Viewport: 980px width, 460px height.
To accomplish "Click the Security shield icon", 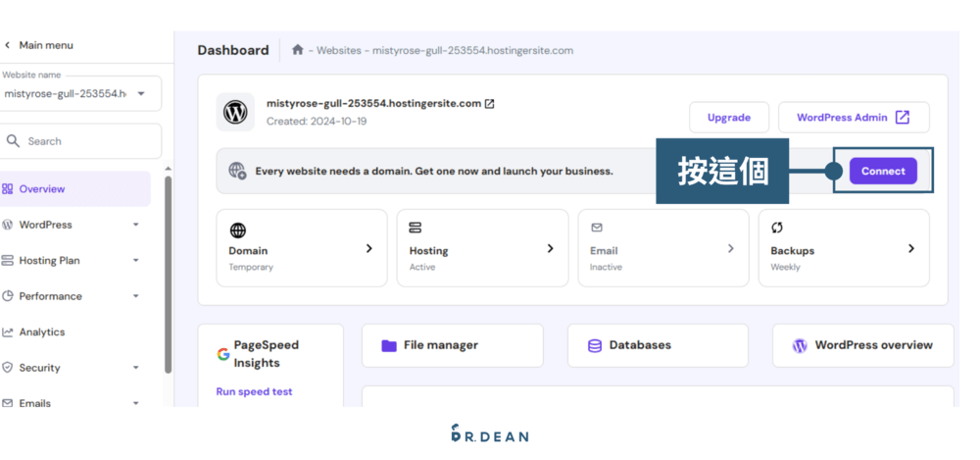I will pyautogui.click(x=7, y=368).
